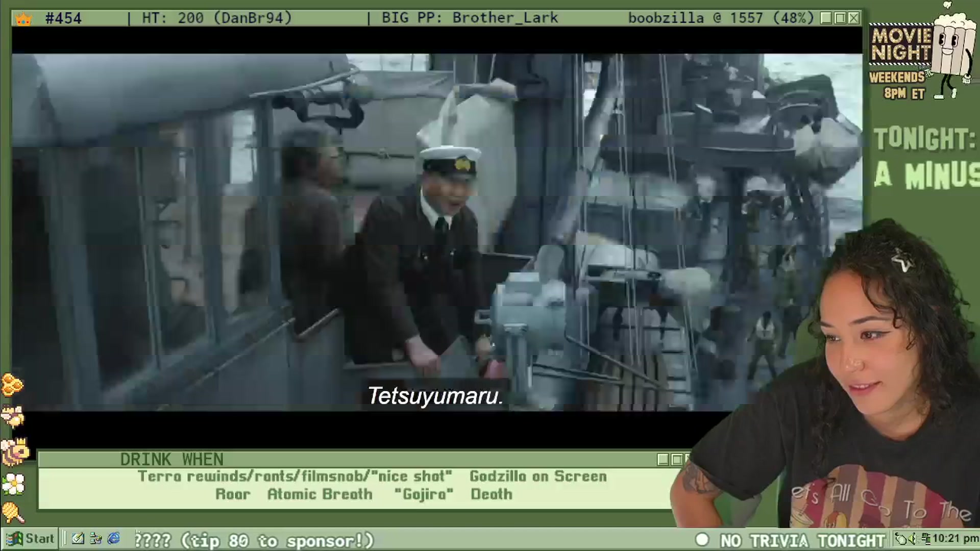Click the white flower icon
This screenshot has height=551, width=980.
[x=14, y=484]
